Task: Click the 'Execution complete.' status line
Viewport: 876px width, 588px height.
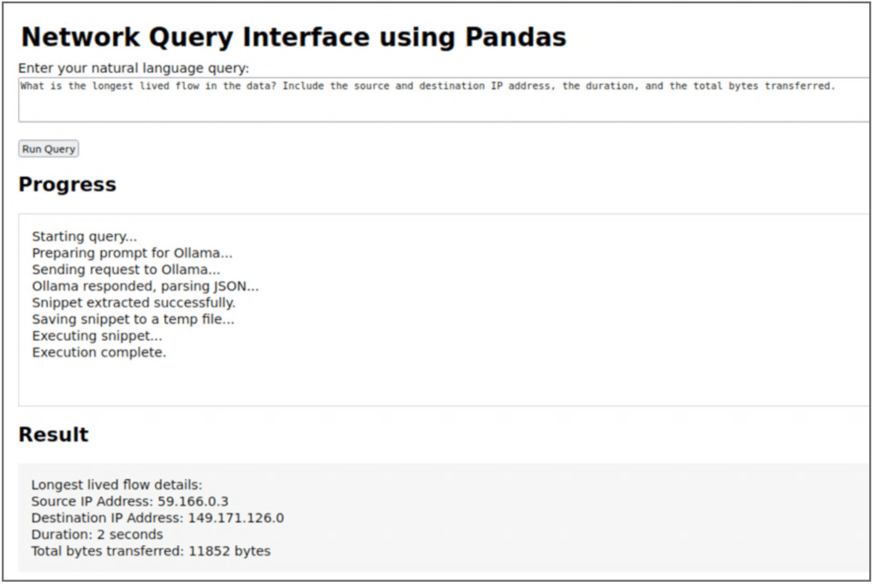Action: coord(98,352)
